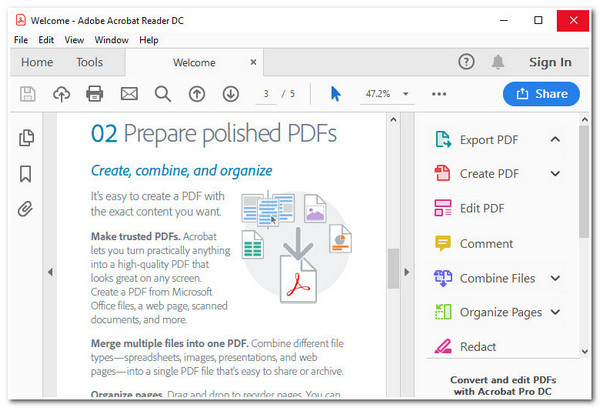Click the "Create, combine, and organize" heading
The width and height of the screenshot is (600, 408).
pos(181,170)
